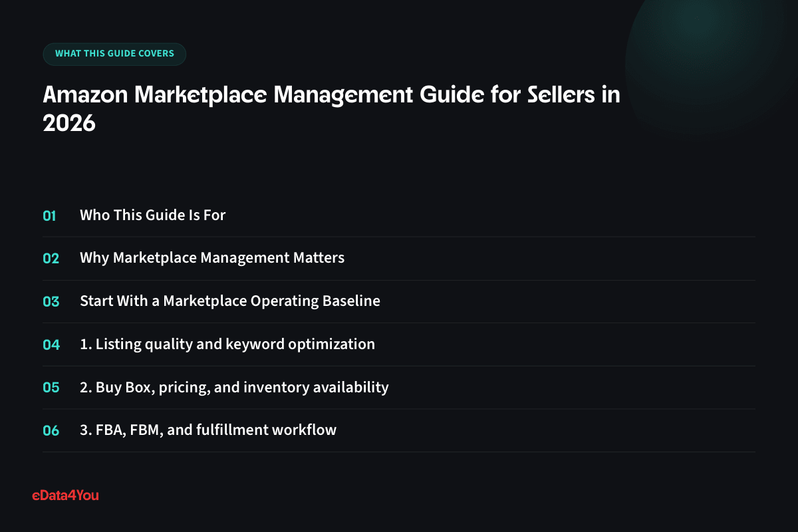Image resolution: width=798 pixels, height=532 pixels.
Task: Click the number 05 label
Action: click(x=51, y=388)
